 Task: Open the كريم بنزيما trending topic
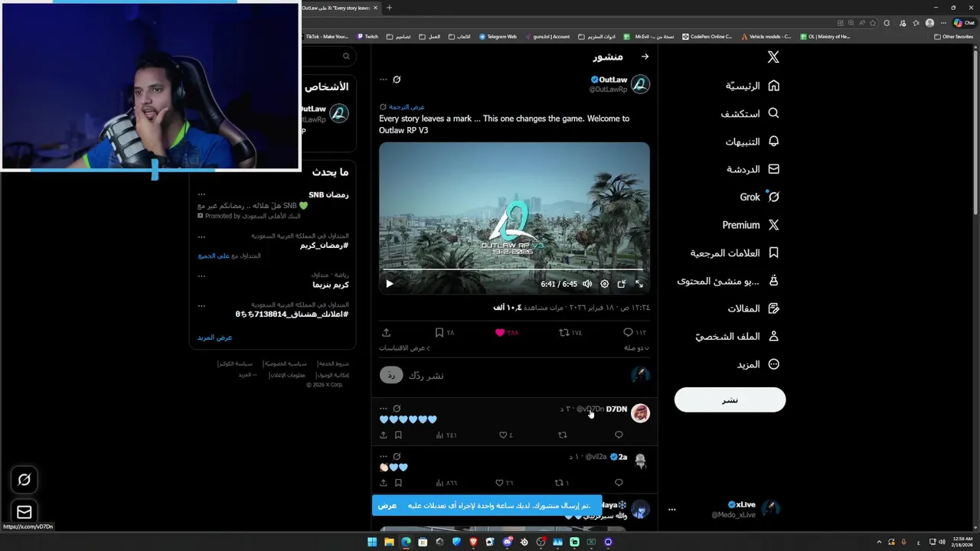(x=330, y=285)
